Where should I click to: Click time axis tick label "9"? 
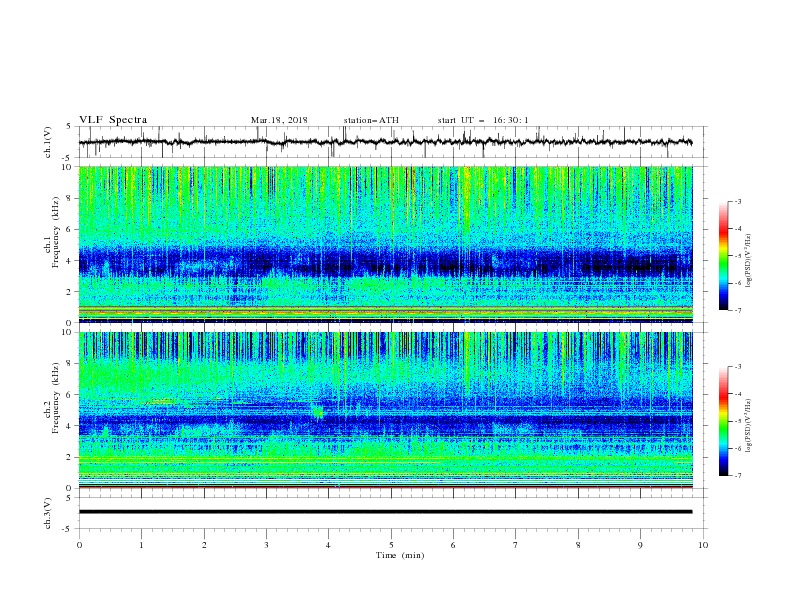(x=640, y=545)
